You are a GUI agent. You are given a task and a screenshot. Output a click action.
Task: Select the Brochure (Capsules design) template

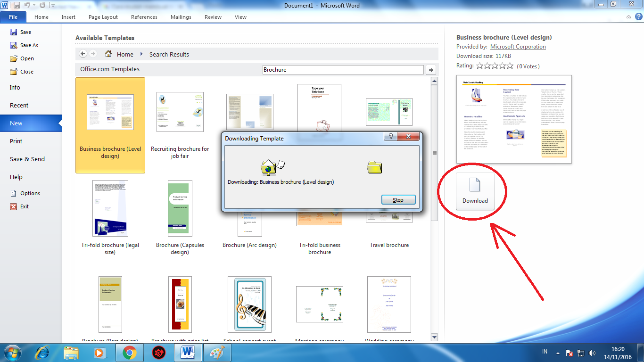(x=180, y=218)
